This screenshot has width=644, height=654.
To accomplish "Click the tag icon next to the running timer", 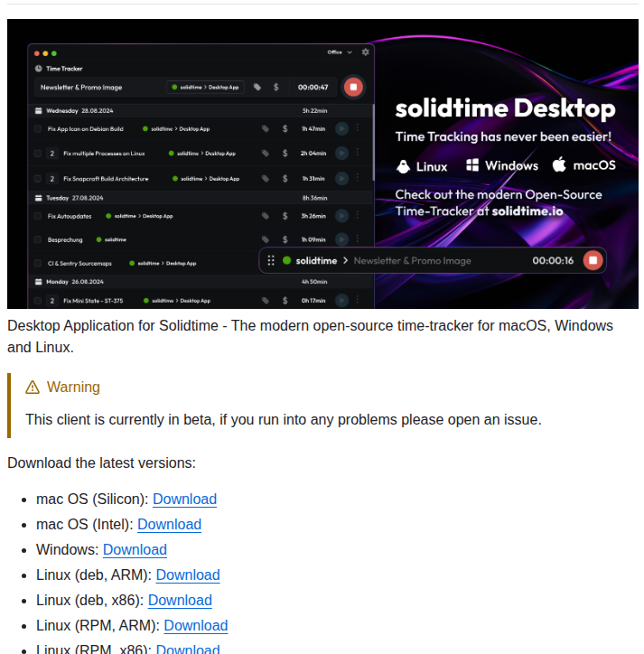I will 257,88.
